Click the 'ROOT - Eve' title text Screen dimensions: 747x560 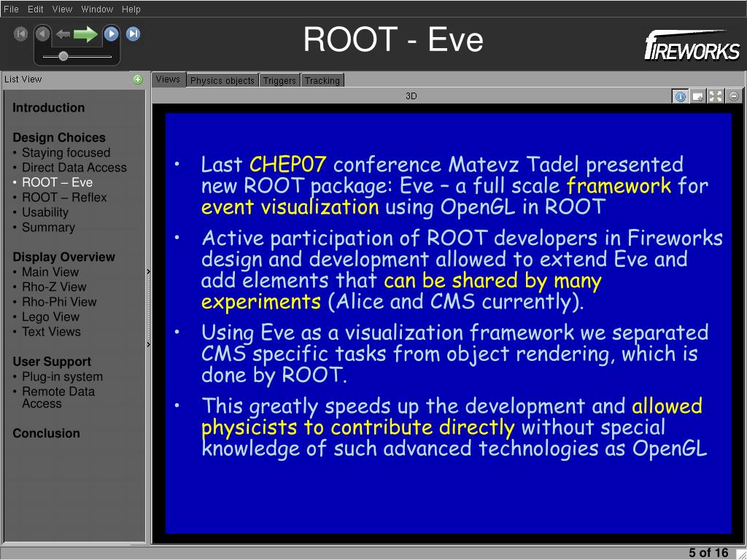click(x=393, y=39)
